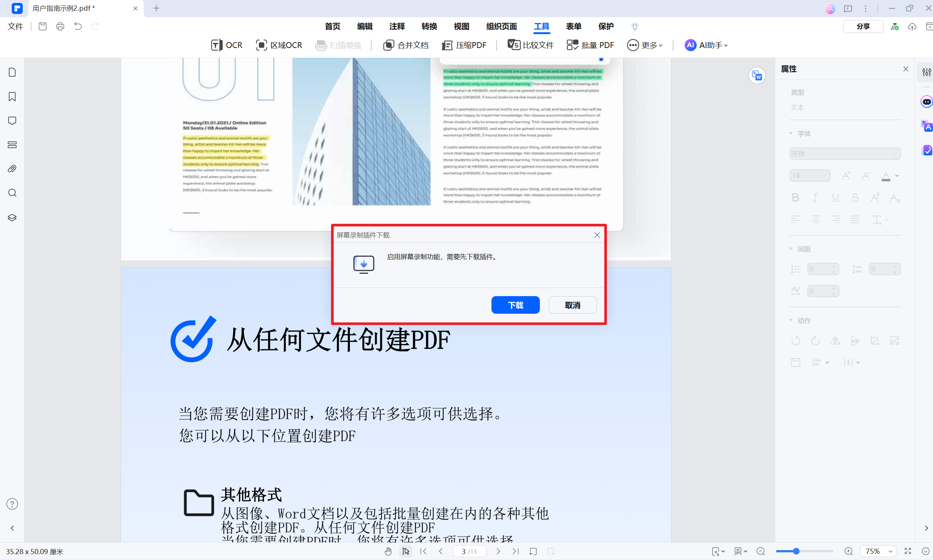The width and height of the screenshot is (933, 560).
Task: Open the search panel
Action: pos(12,193)
